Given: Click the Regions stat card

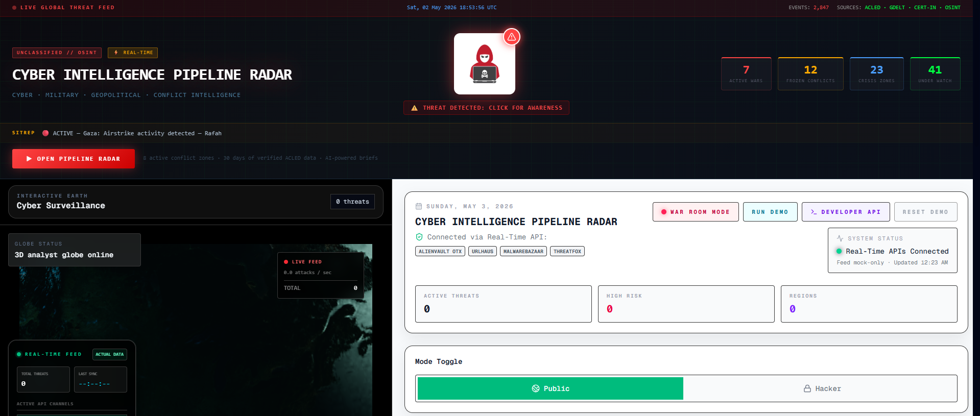Looking at the screenshot, I should (869, 304).
